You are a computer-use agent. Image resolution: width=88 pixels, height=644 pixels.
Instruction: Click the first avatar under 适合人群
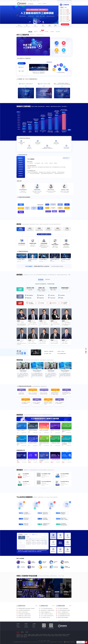[x=23, y=186]
